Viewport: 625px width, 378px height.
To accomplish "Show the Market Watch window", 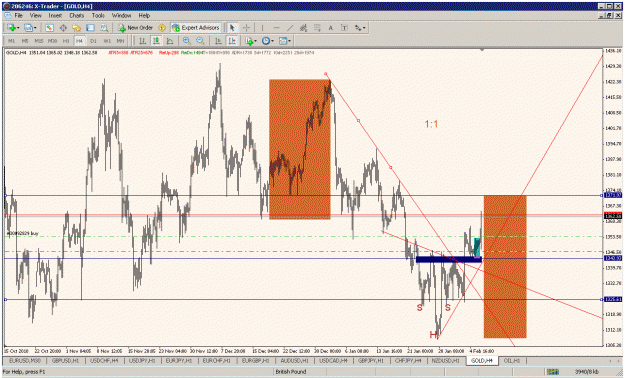I will [49, 28].
